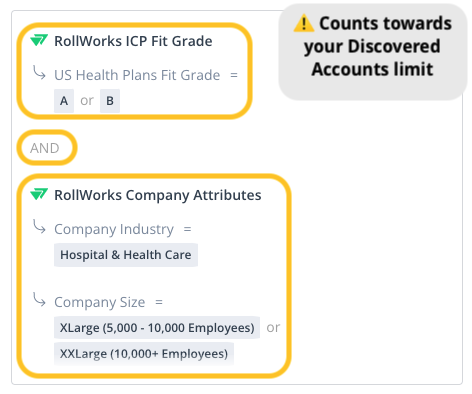Click the equals operator after Company Industry

tap(188, 229)
